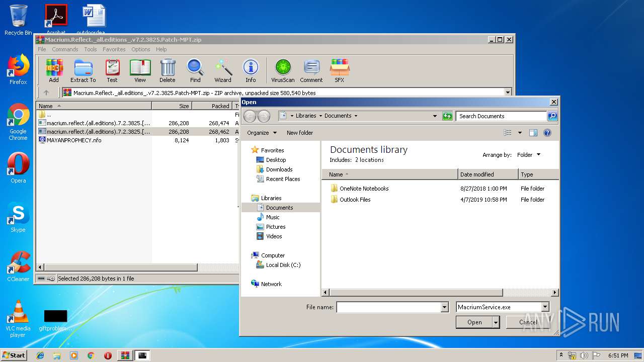Open the Help menu in WinRAR
Image resolution: width=644 pixels, height=362 pixels.
tap(161, 49)
